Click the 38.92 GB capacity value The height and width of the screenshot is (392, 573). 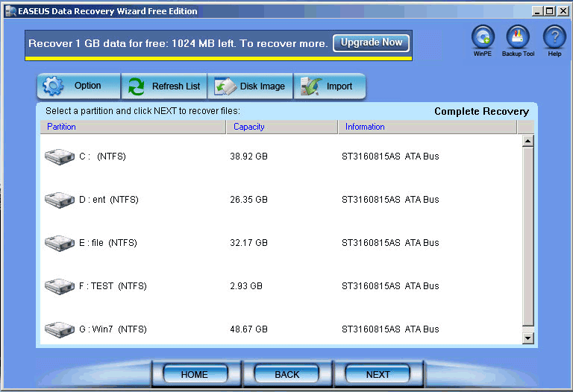[x=249, y=157]
